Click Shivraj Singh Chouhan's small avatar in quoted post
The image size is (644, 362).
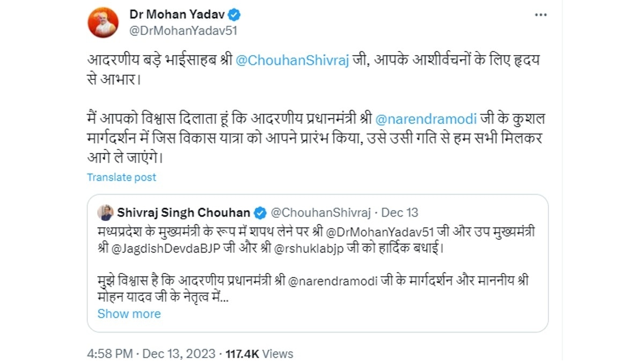pyautogui.click(x=105, y=212)
